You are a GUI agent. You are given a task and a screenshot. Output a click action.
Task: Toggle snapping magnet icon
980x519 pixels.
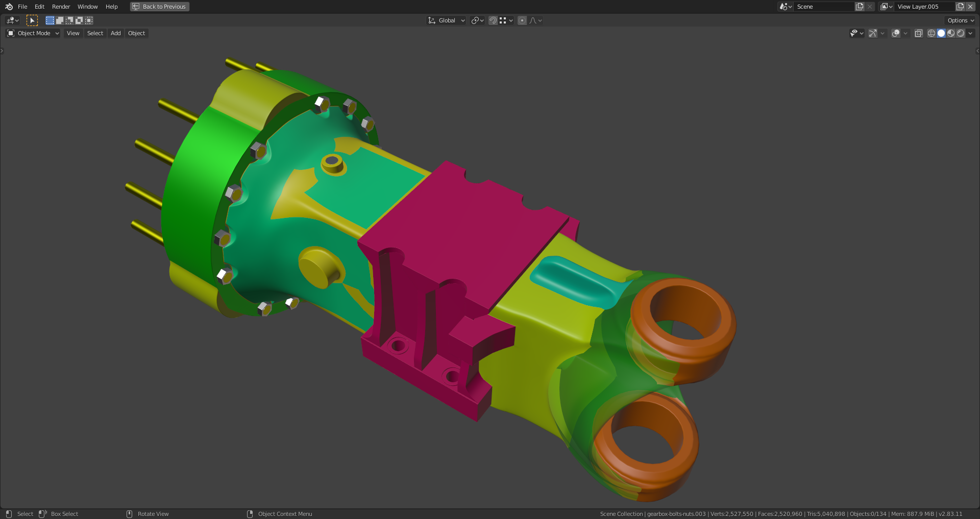493,20
